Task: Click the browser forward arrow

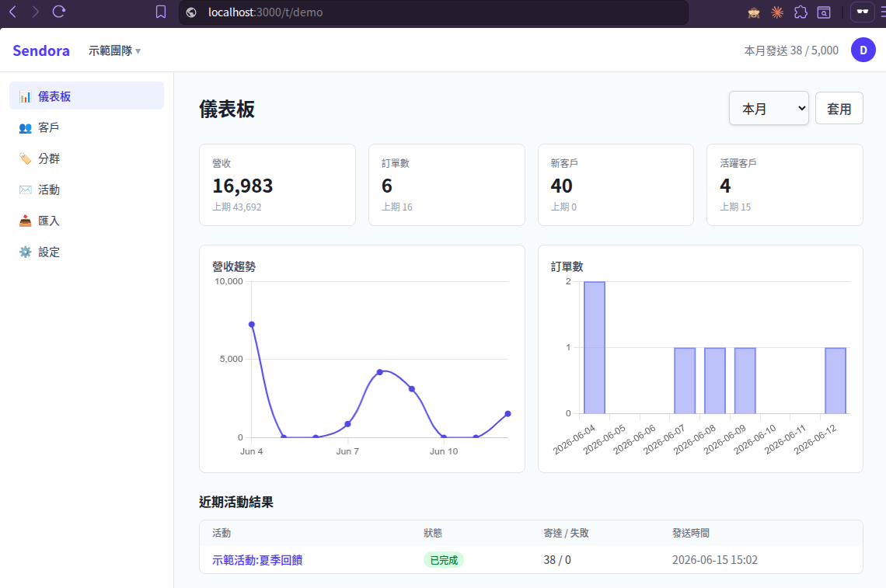Action: coord(36,12)
